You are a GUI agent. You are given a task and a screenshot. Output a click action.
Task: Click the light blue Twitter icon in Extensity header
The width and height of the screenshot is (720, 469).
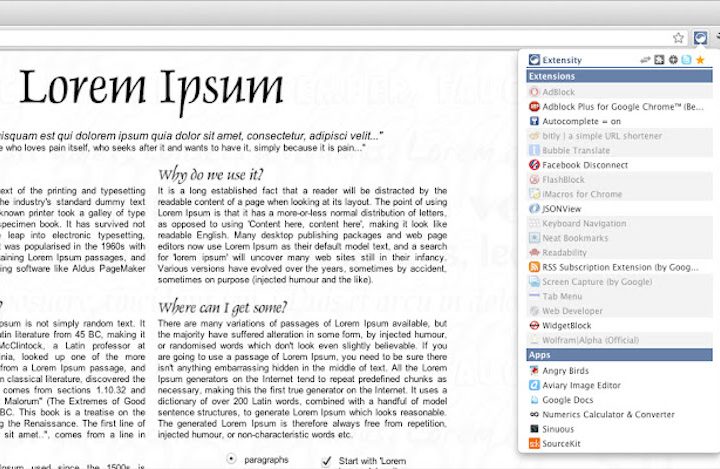(686, 60)
